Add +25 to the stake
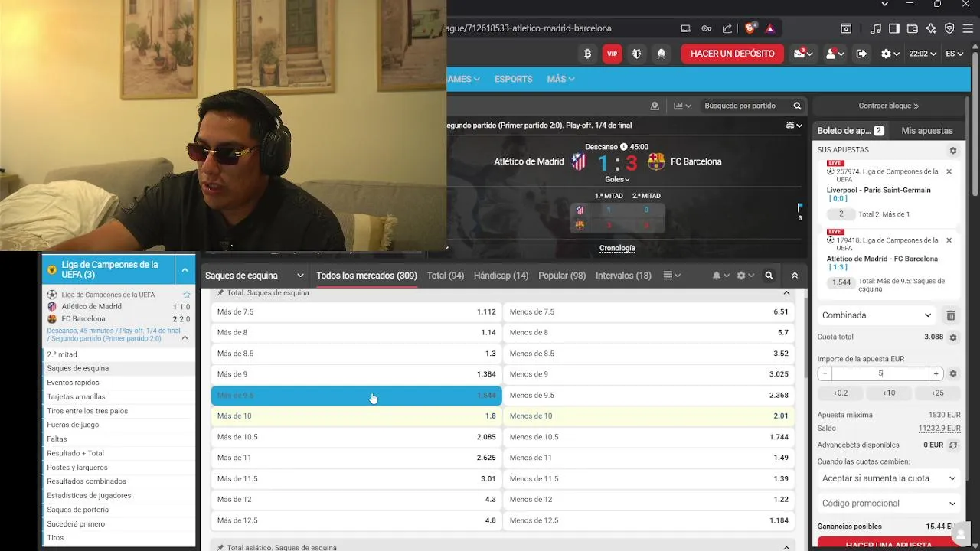 point(937,393)
